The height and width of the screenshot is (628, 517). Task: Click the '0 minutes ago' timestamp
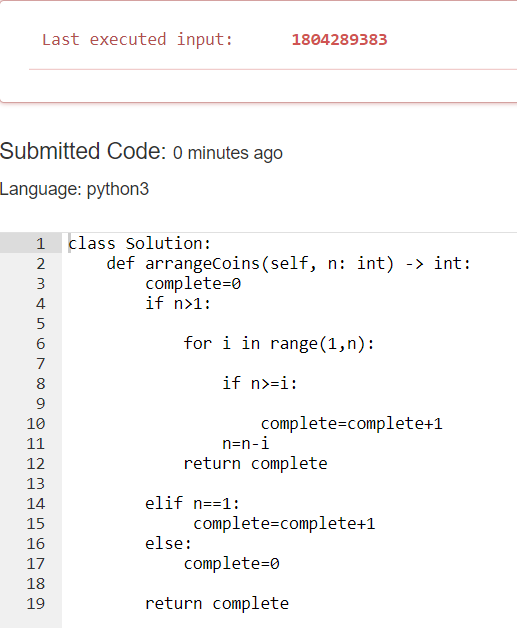228,153
